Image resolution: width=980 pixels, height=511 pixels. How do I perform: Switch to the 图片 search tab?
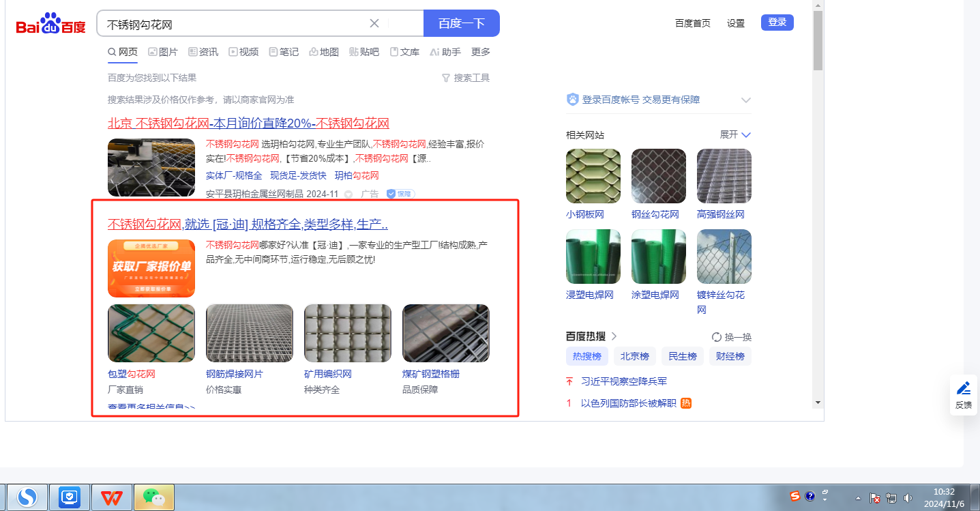[x=163, y=52]
